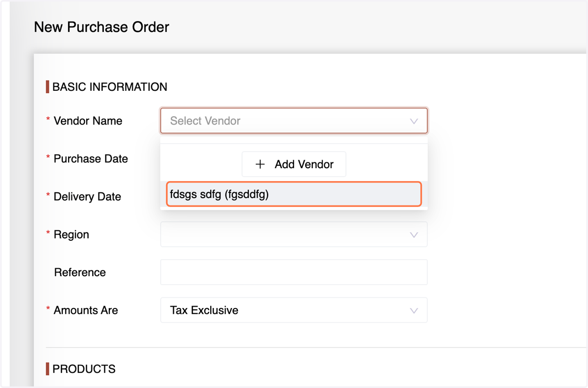The height and width of the screenshot is (388, 588).
Task: Click the PRODUCTS section heading
Action: click(x=84, y=369)
